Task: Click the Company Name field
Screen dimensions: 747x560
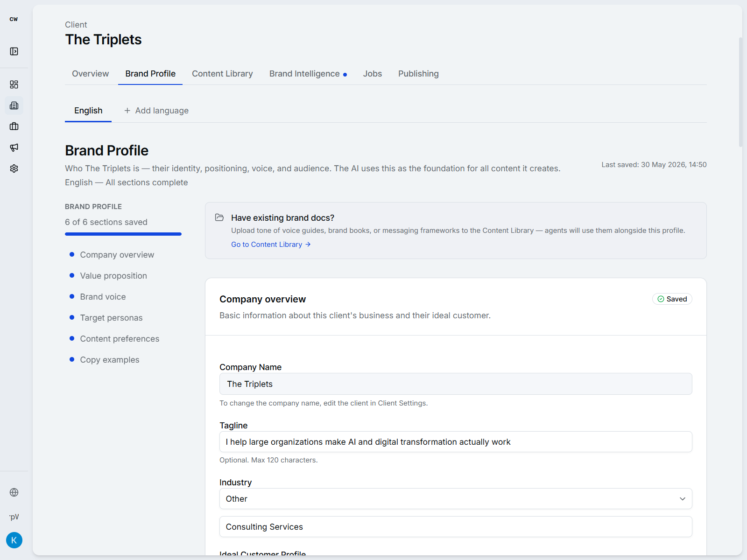Action: click(x=456, y=384)
